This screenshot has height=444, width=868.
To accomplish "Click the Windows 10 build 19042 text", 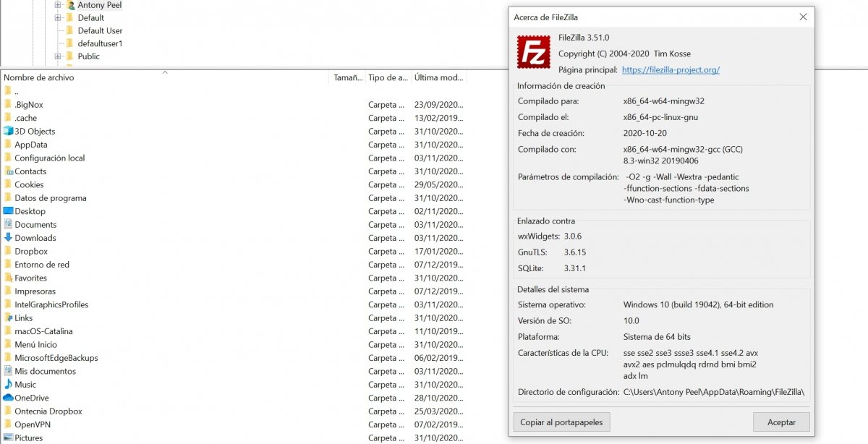I will [698, 305].
